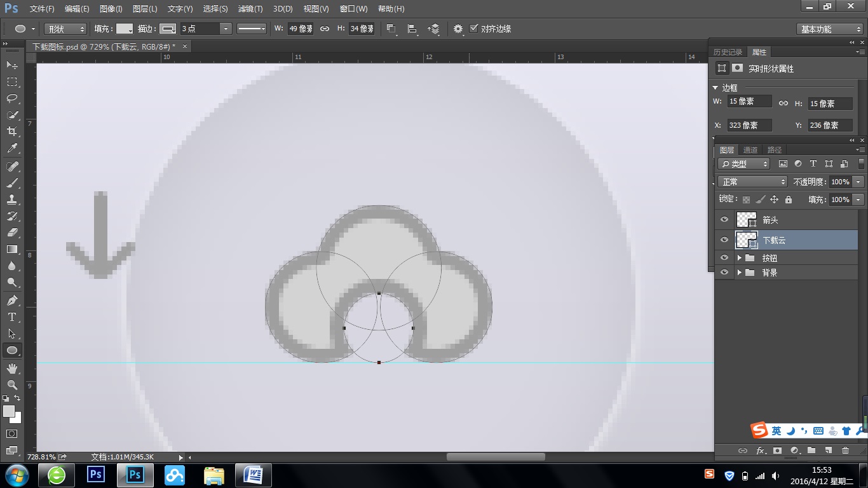Open the 基本功能 workspace dropdown
Image resolution: width=868 pixels, height=488 pixels.
[830, 29]
